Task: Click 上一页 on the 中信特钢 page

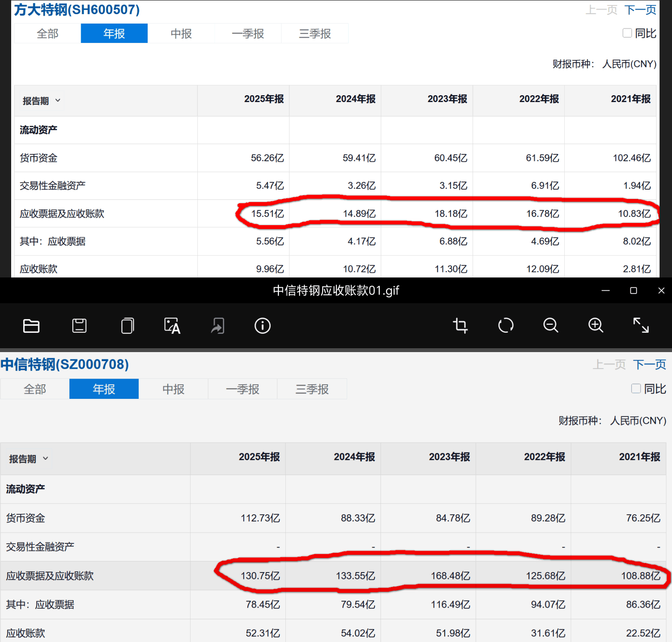Action: click(x=609, y=365)
